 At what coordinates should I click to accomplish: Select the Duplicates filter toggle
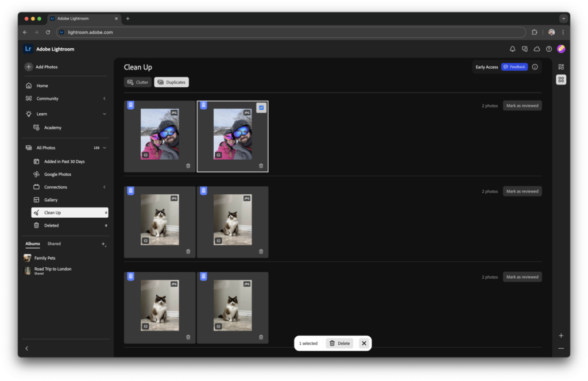click(172, 82)
